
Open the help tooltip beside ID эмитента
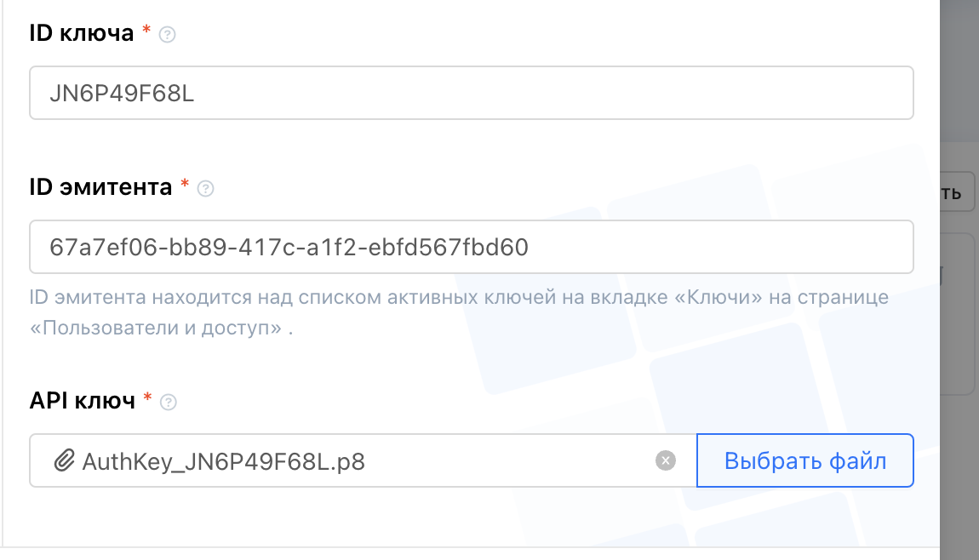coord(205,189)
